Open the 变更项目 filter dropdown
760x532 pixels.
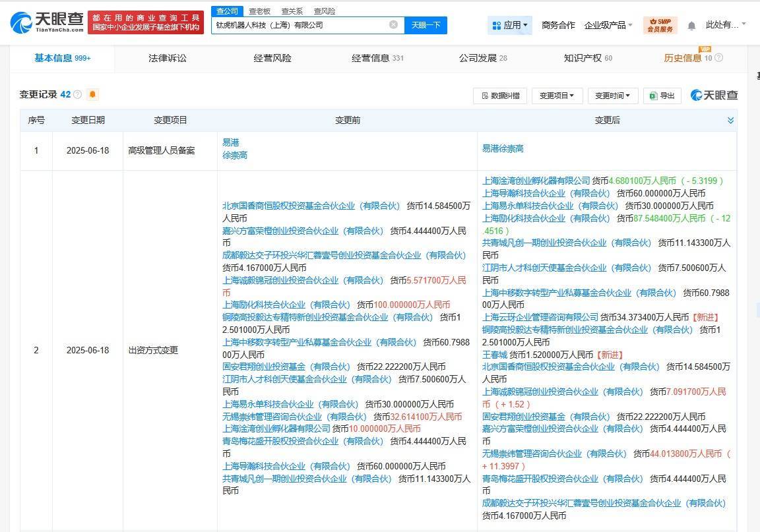[x=557, y=96]
